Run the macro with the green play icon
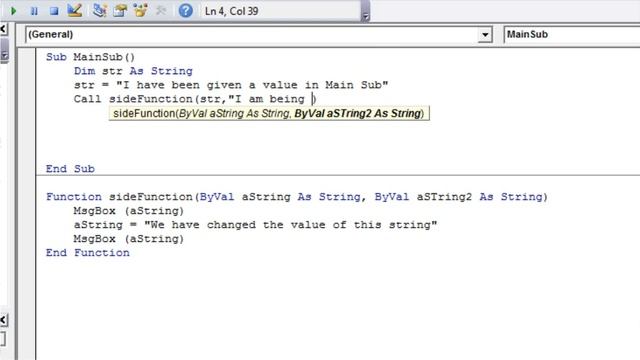 coord(13,11)
